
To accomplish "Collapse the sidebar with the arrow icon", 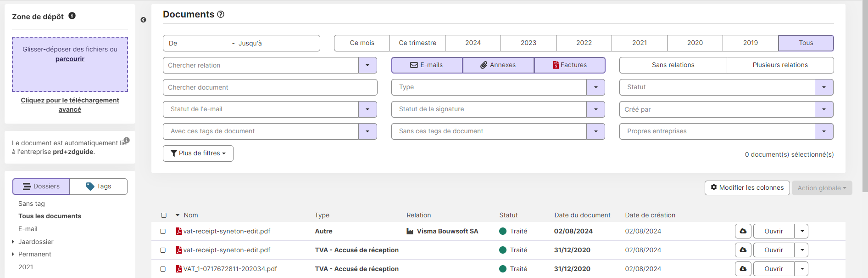I will (144, 20).
